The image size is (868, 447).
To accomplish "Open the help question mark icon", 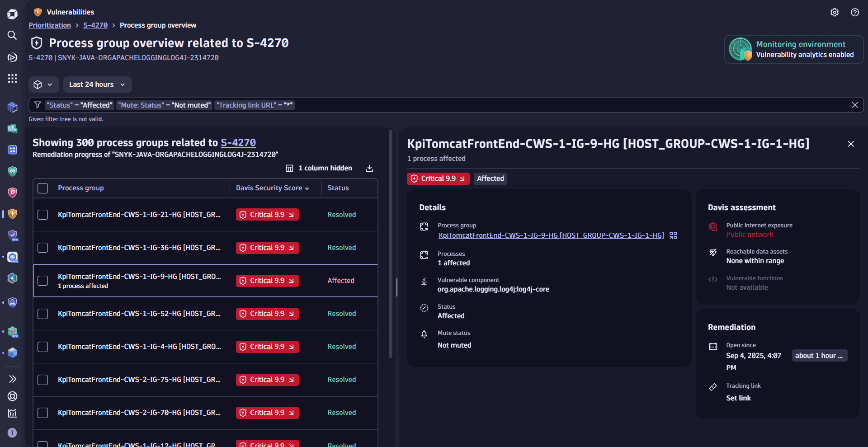I will coord(854,12).
